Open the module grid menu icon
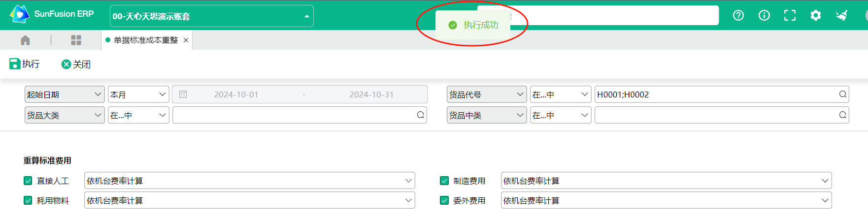 tap(76, 40)
